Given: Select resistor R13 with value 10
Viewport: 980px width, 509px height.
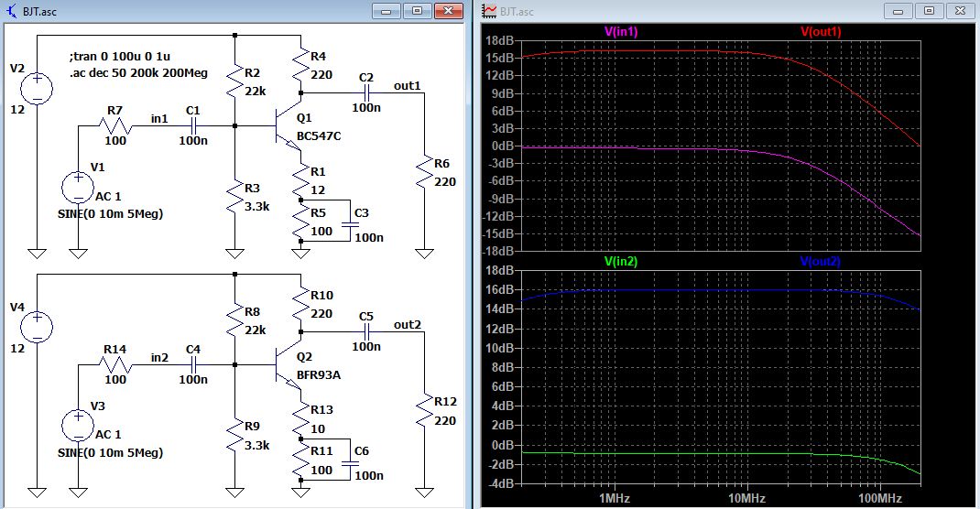Looking at the screenshot, I should tap(300, 418).
